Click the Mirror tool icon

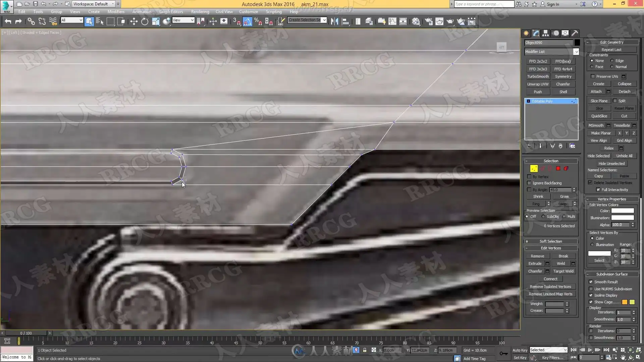point(334,22)
